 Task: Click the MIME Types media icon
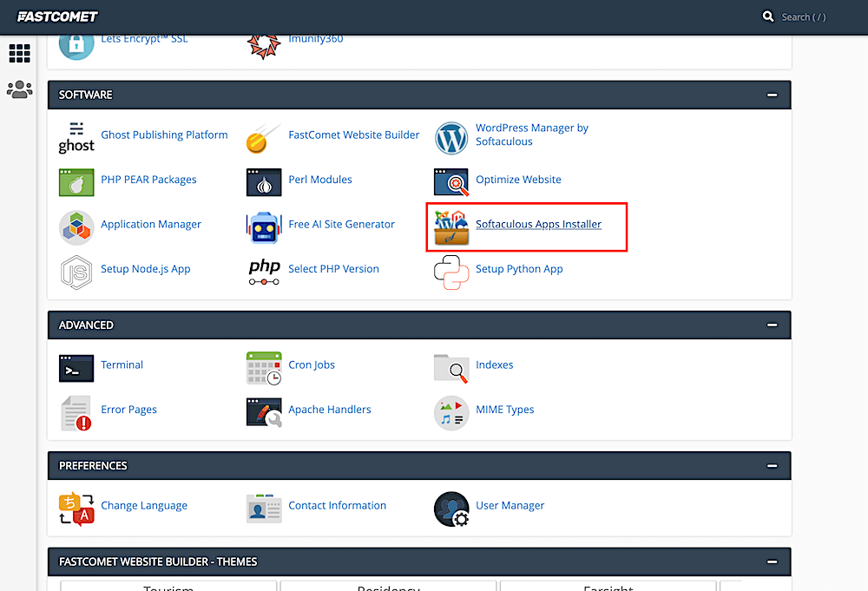point(451,413)
